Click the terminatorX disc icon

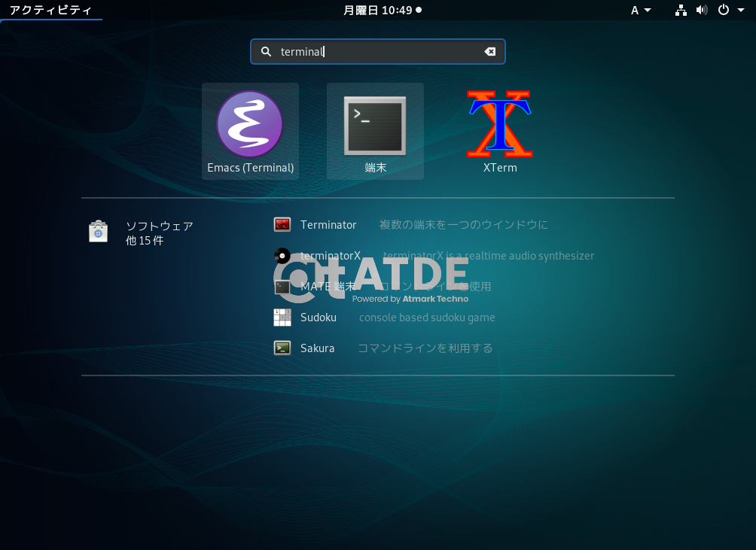coord(282,255)
